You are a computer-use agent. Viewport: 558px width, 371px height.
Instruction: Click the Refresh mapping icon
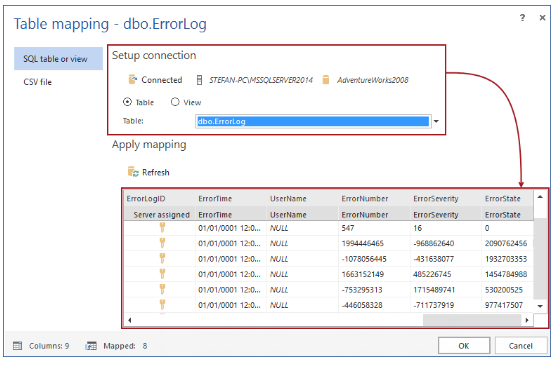coord(133,172)
